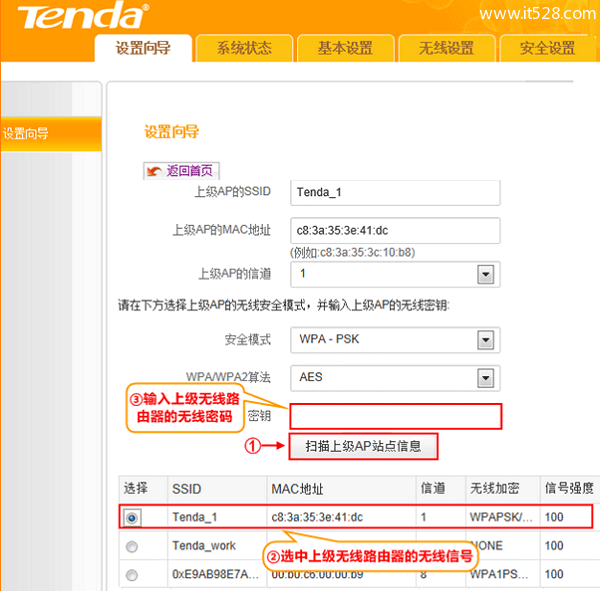
Task: Expand the 安全模式 dropdown showing WPA - PSK
Action: point(395,340)
